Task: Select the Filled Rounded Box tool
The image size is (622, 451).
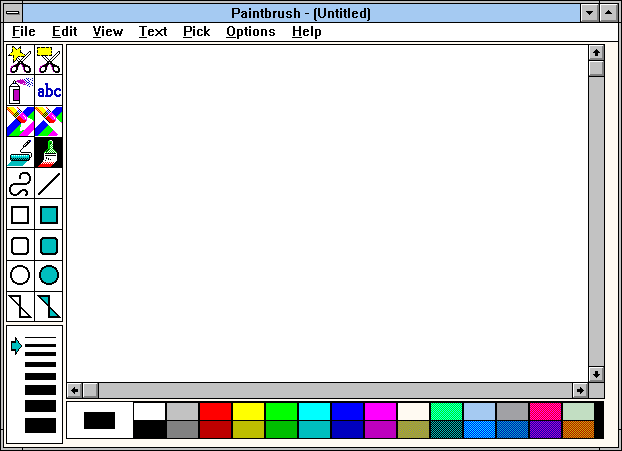Action: click(49, 246)
